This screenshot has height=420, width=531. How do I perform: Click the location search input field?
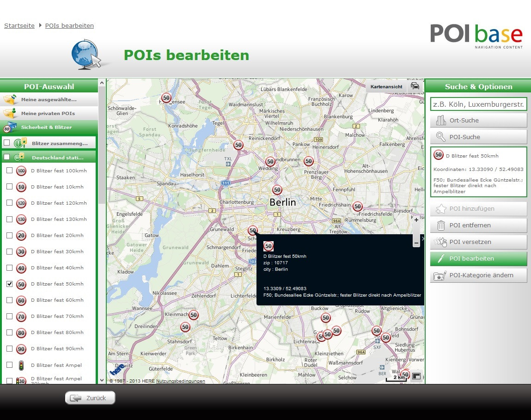click(478, 104)
